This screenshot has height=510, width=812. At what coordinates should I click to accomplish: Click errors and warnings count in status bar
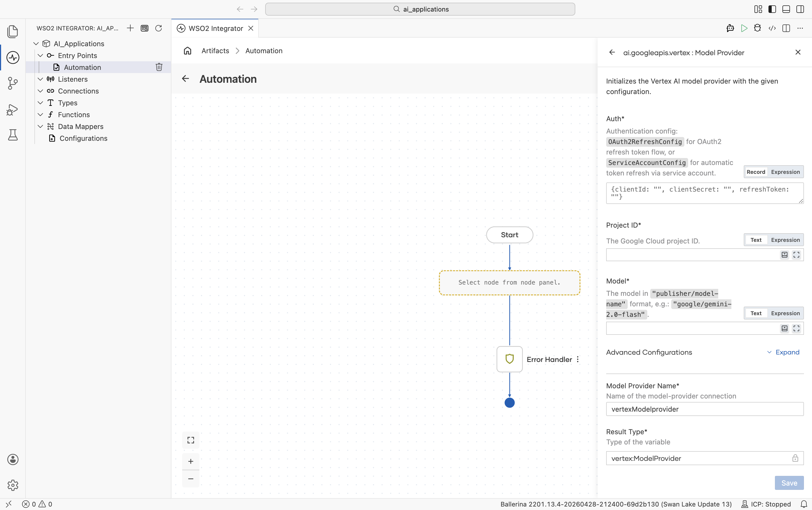tap(37, 504)
